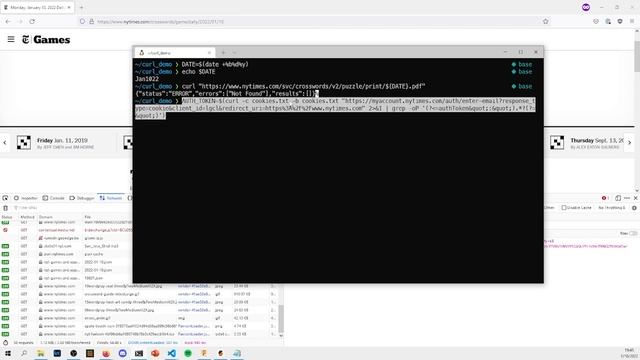Sort by Status column header
This screenshot has width=640, height=360.
point(7,217)
